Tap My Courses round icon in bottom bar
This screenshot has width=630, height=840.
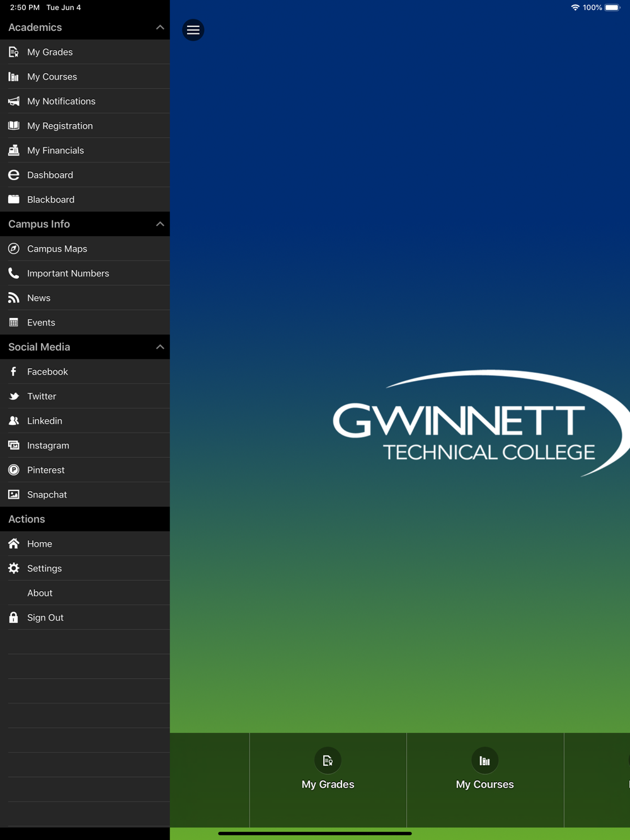click(484, 761)
